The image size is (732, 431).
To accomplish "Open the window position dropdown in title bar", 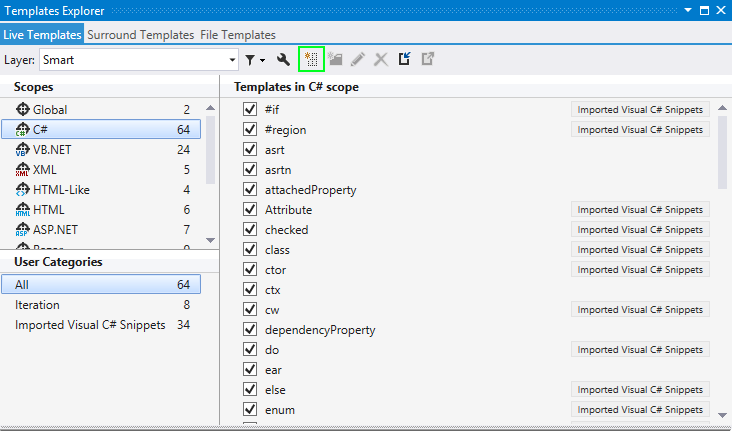I will [687, 11].
